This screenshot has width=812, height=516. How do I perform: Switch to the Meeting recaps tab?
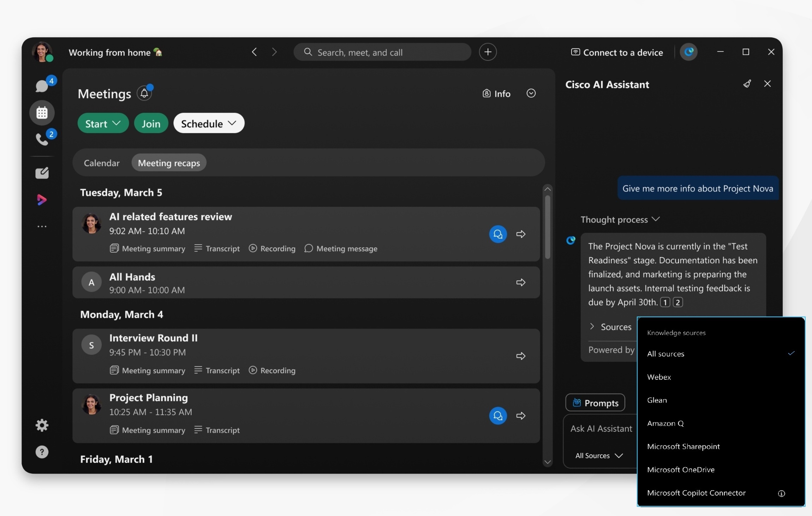pos(169,163)
